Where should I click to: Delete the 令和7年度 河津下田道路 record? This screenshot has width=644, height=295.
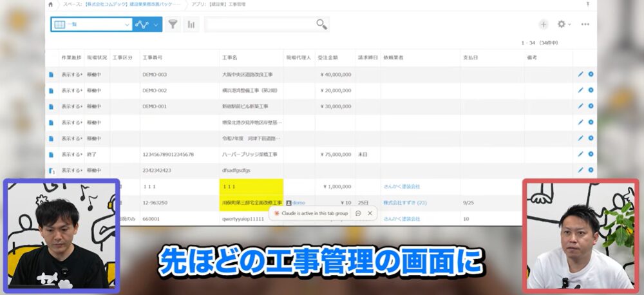click(591, 138)
